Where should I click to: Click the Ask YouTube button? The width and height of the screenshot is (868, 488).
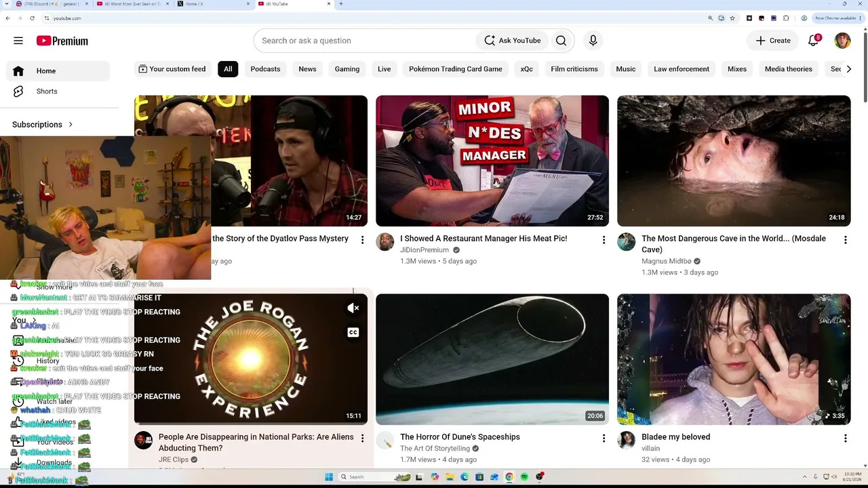[513, 41]
